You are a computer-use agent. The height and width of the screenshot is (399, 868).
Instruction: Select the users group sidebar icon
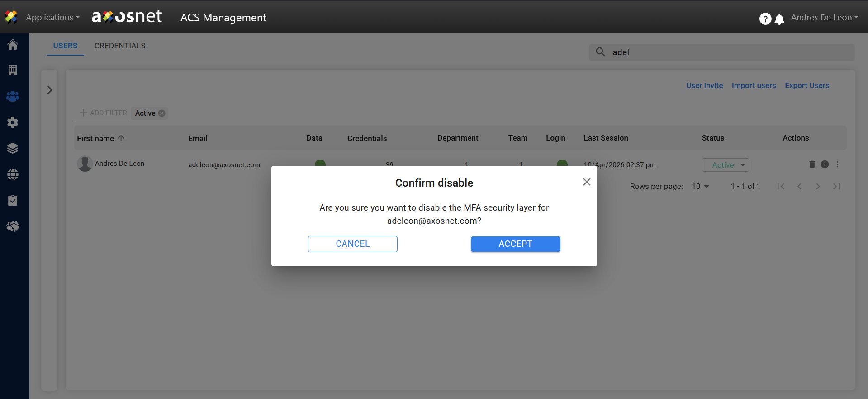click(13, 96)
